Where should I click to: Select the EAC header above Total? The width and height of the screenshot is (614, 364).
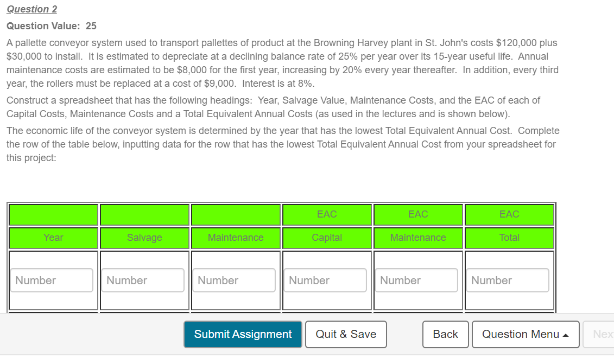tap(509, 214)
